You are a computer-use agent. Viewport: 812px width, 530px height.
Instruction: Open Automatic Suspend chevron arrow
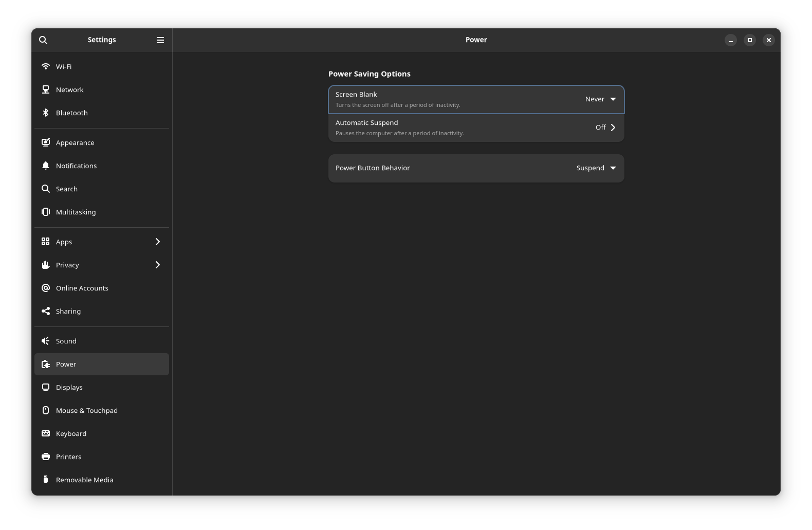point(613,127)
